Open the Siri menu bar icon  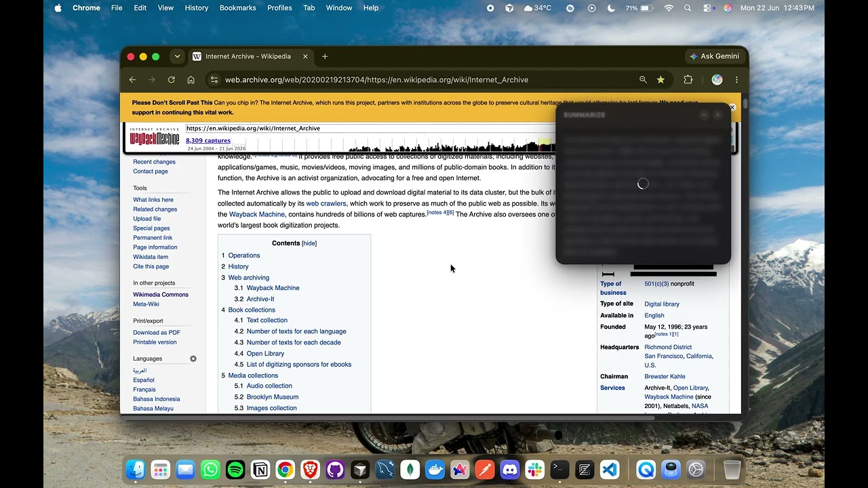[727, 8]
